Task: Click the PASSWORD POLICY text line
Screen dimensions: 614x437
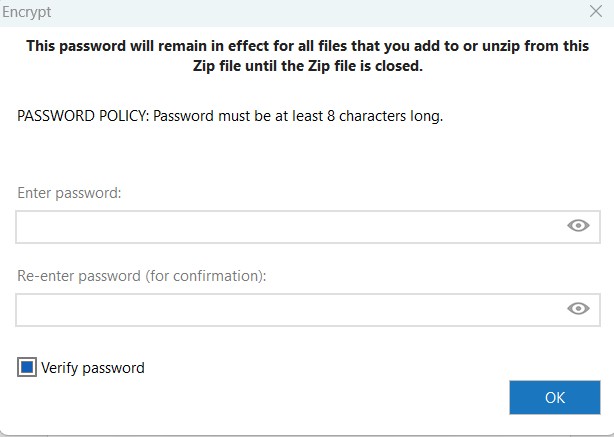Action: tap(230, 116)
